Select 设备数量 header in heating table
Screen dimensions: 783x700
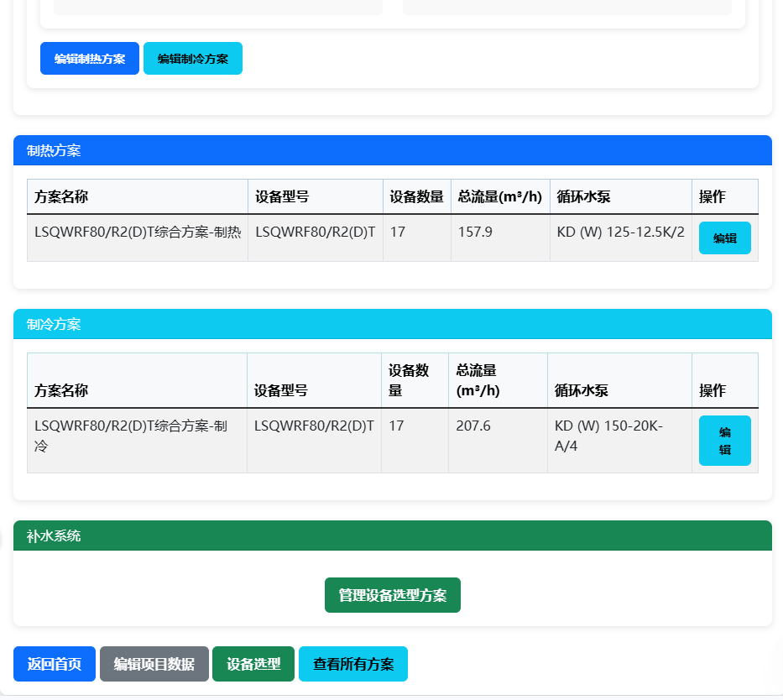click(416, 196)
